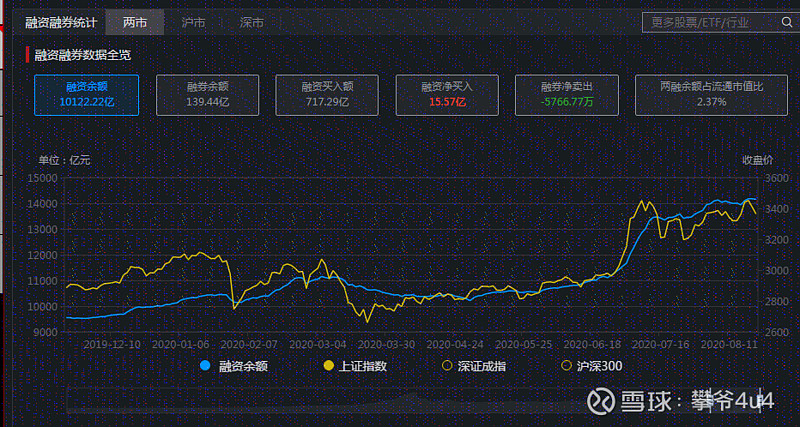Switch to 两市 tab

(135, 22)
